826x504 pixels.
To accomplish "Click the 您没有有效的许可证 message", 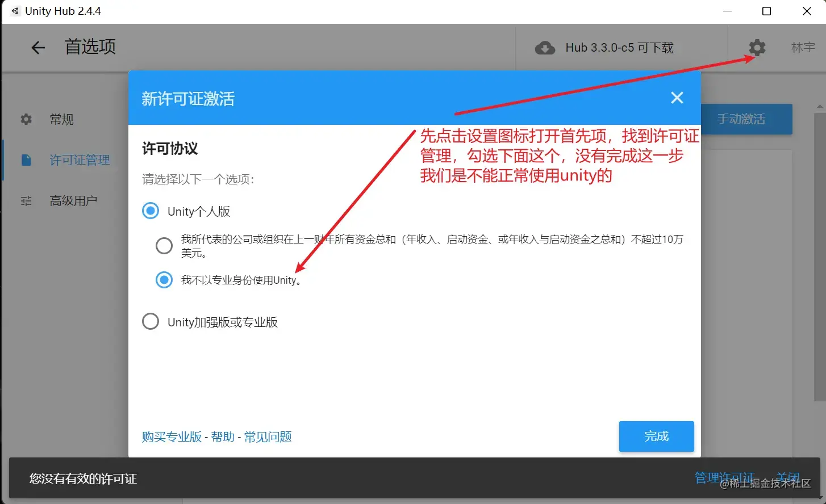I will (x=84, y=478).
